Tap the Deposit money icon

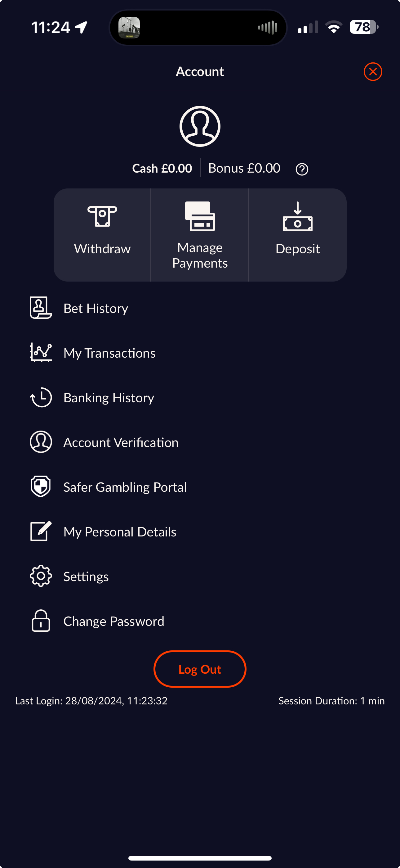[x=297, y=216]
